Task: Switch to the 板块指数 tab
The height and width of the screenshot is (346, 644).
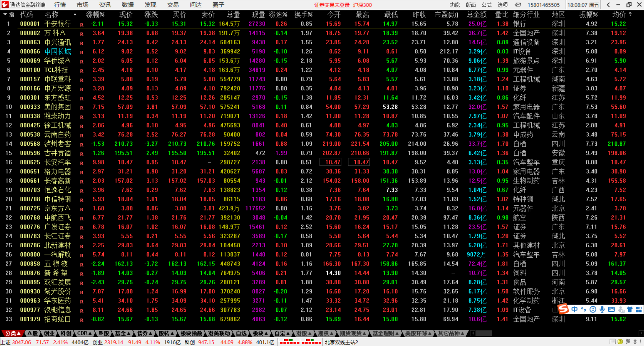Action: click(191, 333)
